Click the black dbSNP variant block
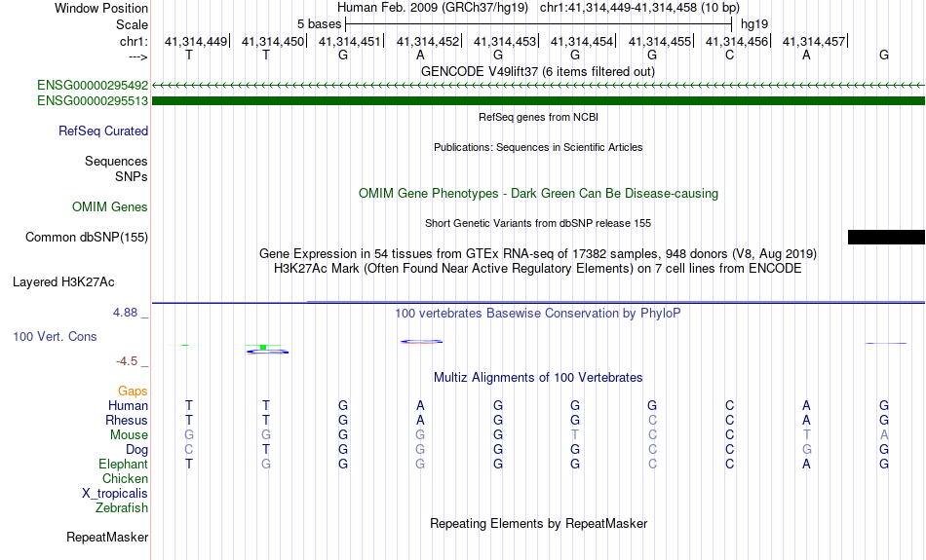 coord(886,238)
